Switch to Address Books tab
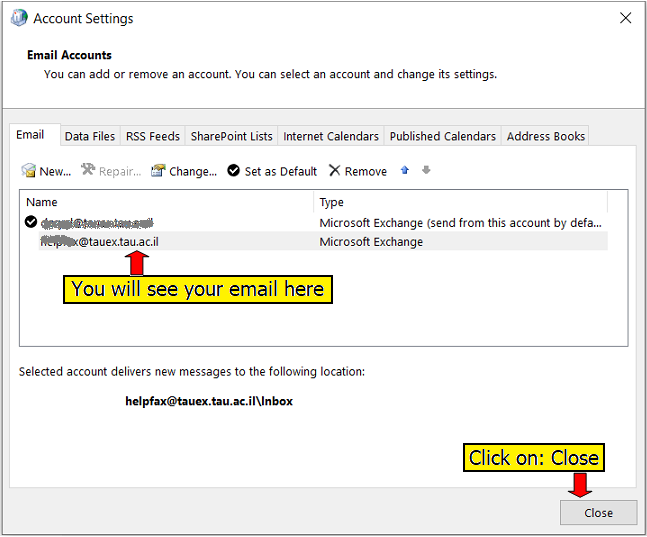This screenshot has height=537, width=647. pos(545,136)
